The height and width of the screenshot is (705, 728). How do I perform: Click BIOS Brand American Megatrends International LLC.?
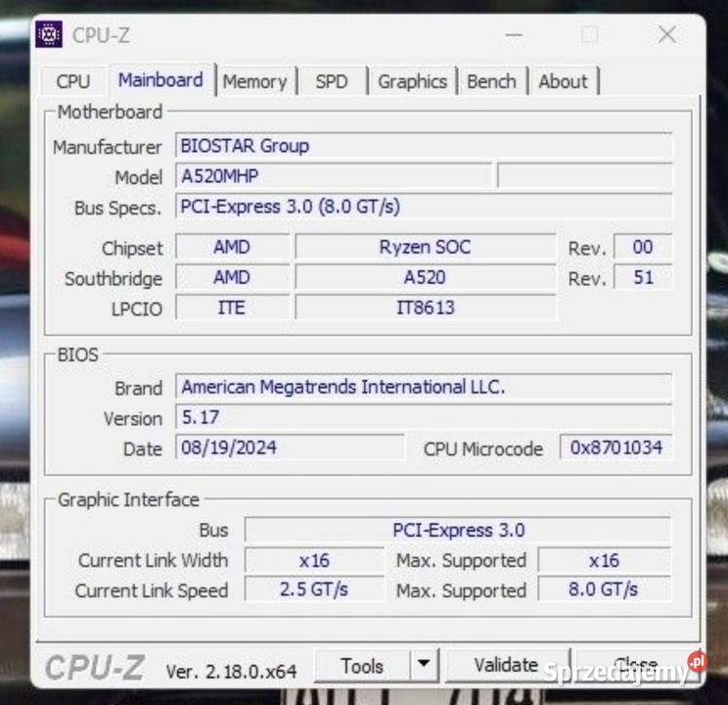(424, 387)
